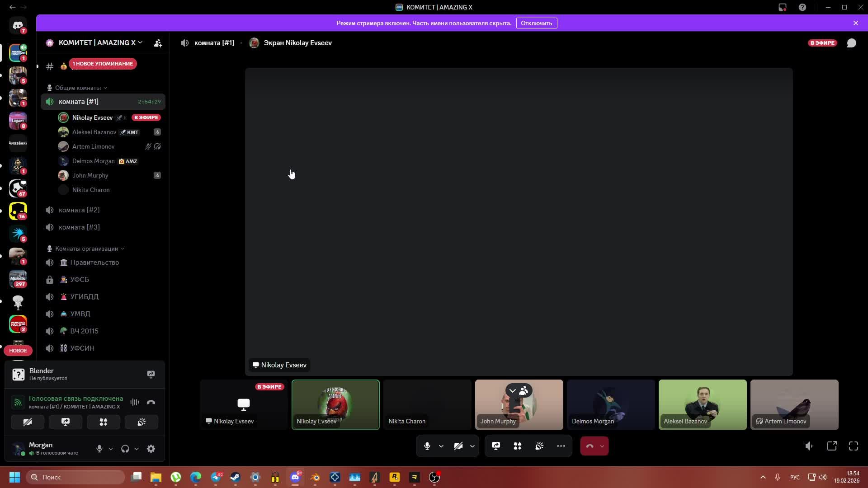Join voice channel комната [#2]
868x488 pixels.
pyautogui.click(x=79, y=210)
